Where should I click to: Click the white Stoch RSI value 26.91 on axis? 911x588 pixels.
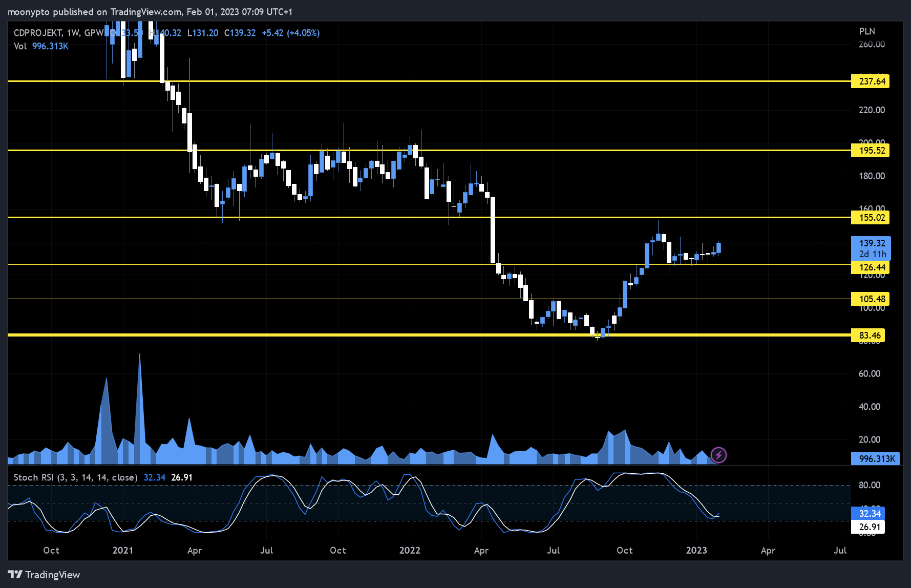[x=868, y=527]
